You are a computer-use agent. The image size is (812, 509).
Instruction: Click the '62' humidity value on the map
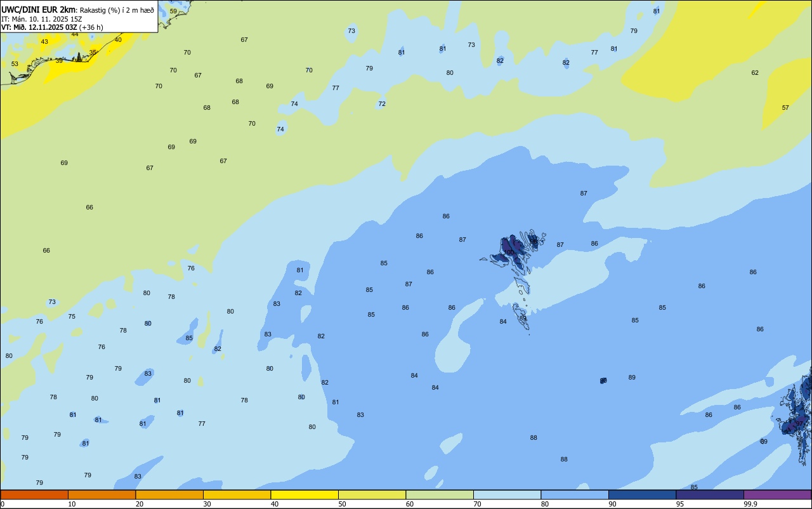coord(755,73)
